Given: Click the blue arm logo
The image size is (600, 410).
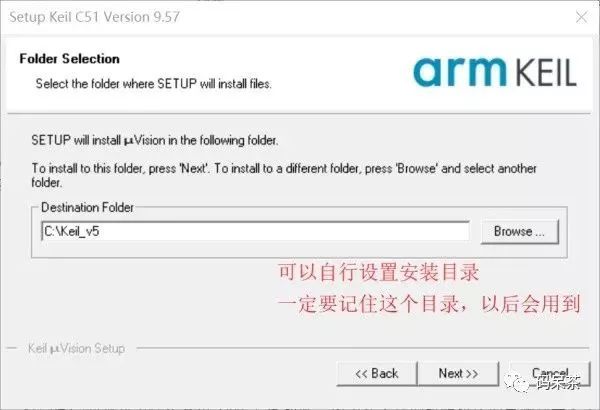Looking at the screenshot, I should (460, 72).
